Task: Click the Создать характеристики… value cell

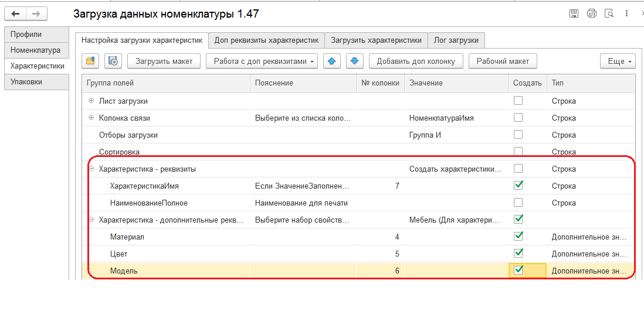Action: click(x=456, y=169)
